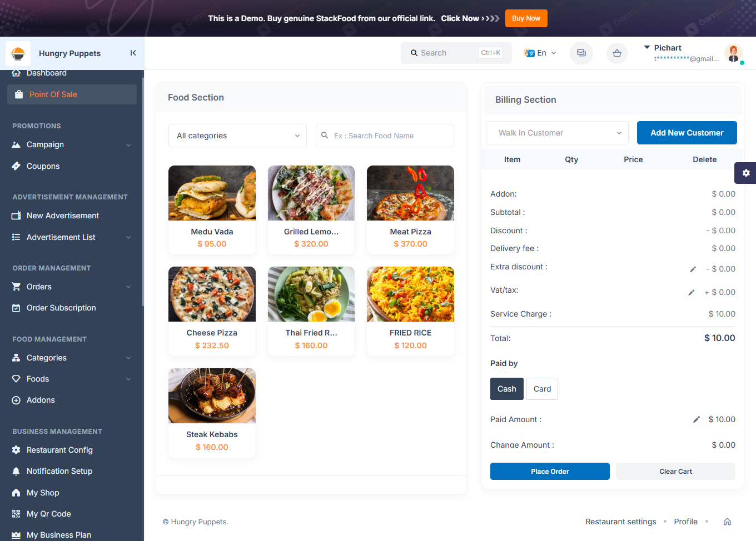This screenshot has width=756, height=541.
Task: Select Cash payment method
Action: tap(507, 389)
